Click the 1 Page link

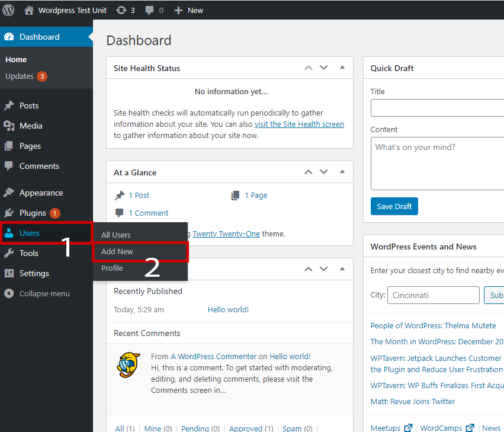coord(256,195)
